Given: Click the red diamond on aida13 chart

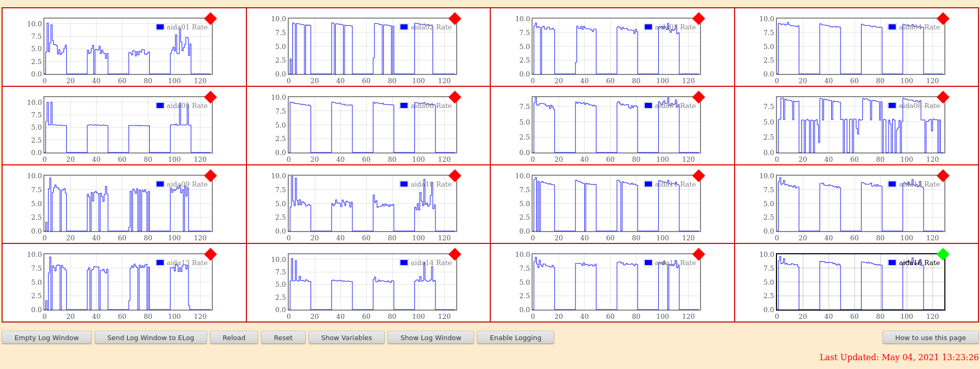Looking at the screenshot, I should click(x=210, y=254).
